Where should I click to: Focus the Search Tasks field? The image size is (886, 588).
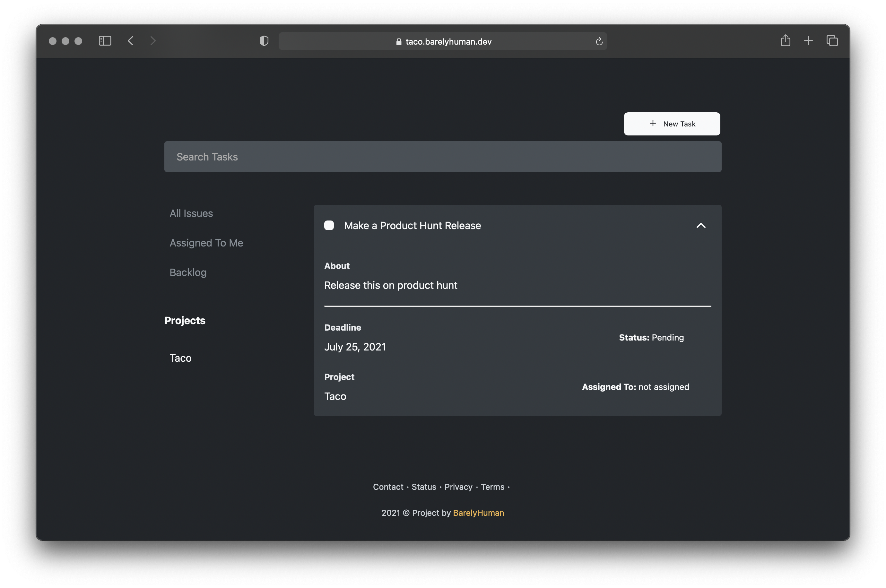tap(442, 157)
